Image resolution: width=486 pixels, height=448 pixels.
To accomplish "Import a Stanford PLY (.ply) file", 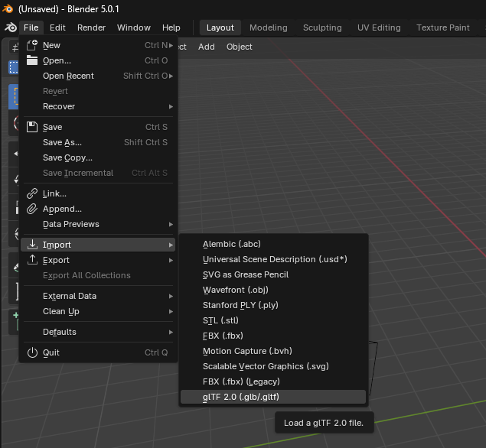I will pos(273,305).
